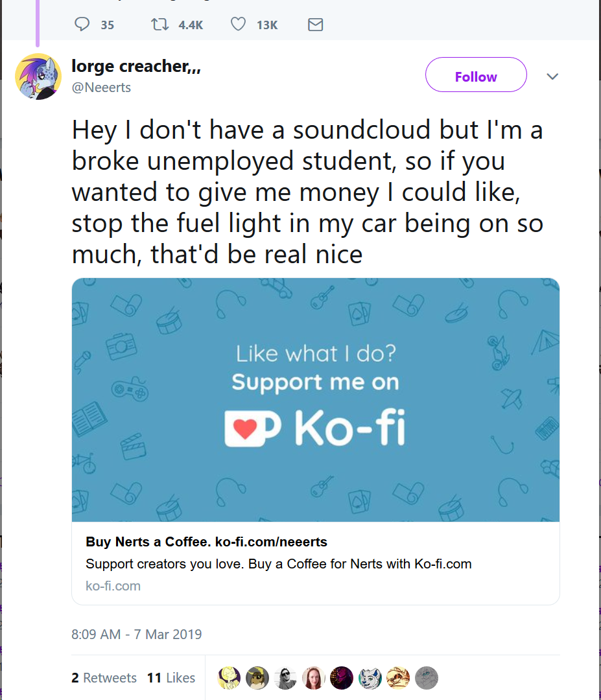Open Buy Nerts a Coffee link title
The height and width of the screenshot is (700, 601).
pyautogui.click(x=206, y=541)
